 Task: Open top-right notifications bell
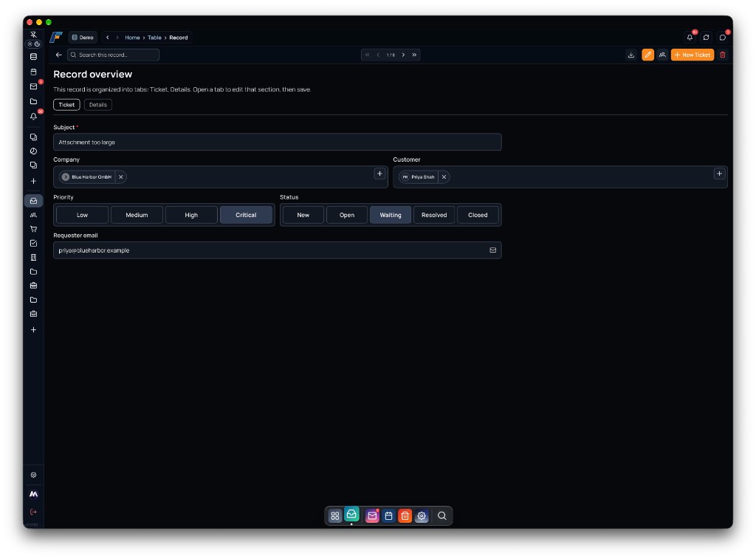690,37
